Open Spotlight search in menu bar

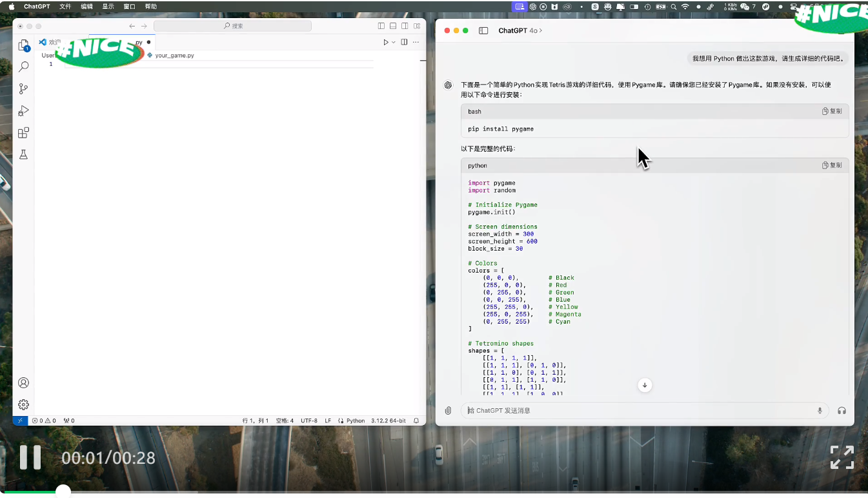673,6
